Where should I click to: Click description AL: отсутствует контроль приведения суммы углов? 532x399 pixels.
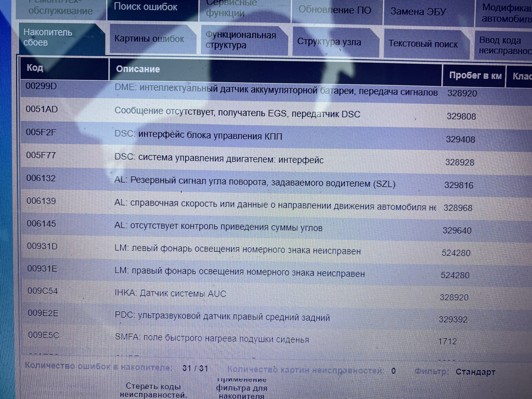(218, 227)
